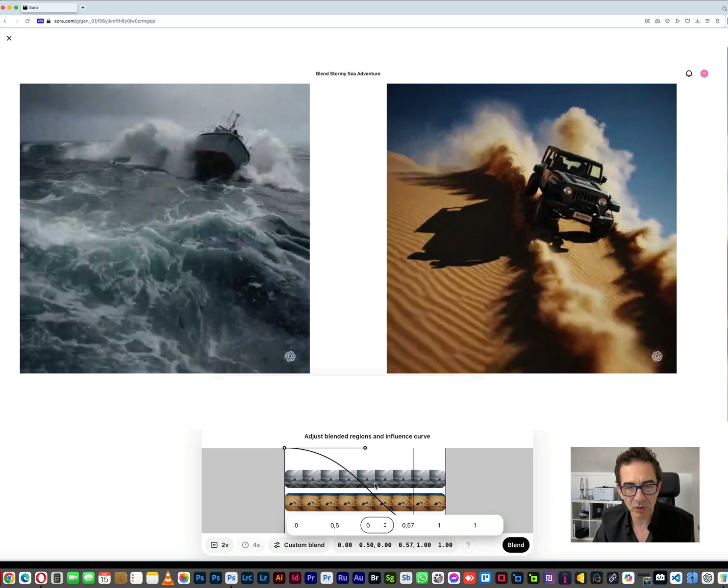Open a new browser tab with plus

(x=83, y=7)
